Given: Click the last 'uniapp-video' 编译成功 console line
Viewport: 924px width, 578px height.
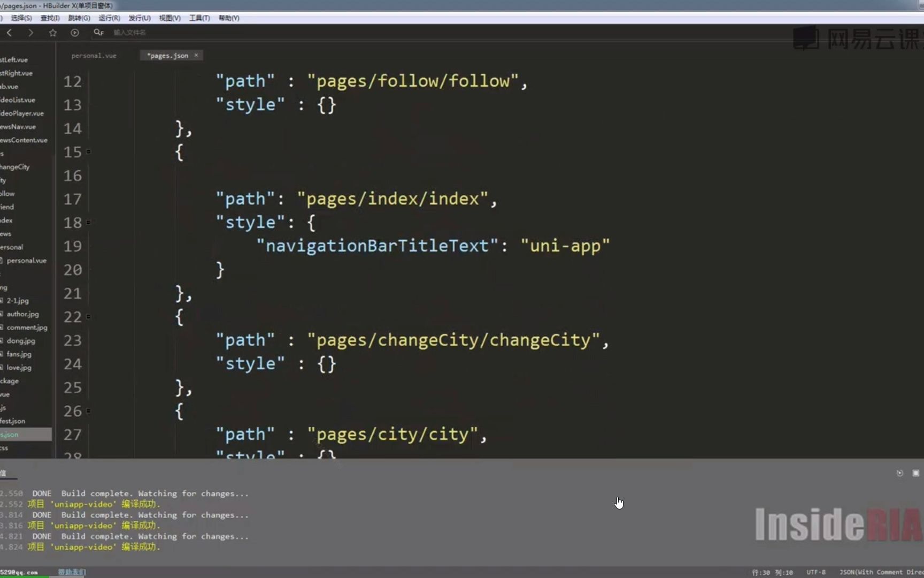Looking at the screenshot, I should coord(94,547).
